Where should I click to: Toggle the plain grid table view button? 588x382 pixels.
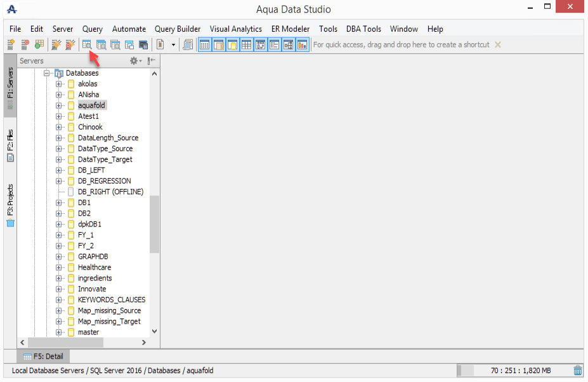[x=246, y=45]
